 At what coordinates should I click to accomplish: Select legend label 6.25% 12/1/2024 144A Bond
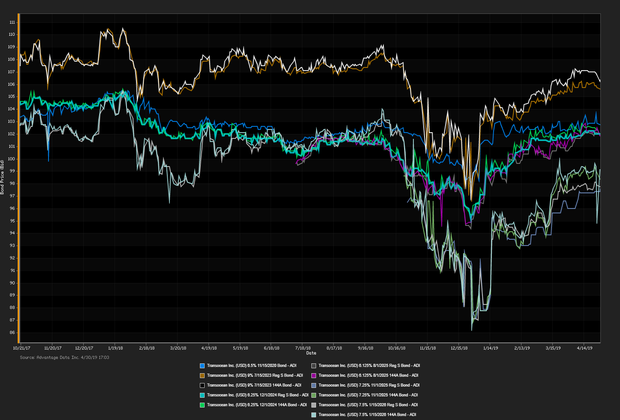[x=257, y=405]
